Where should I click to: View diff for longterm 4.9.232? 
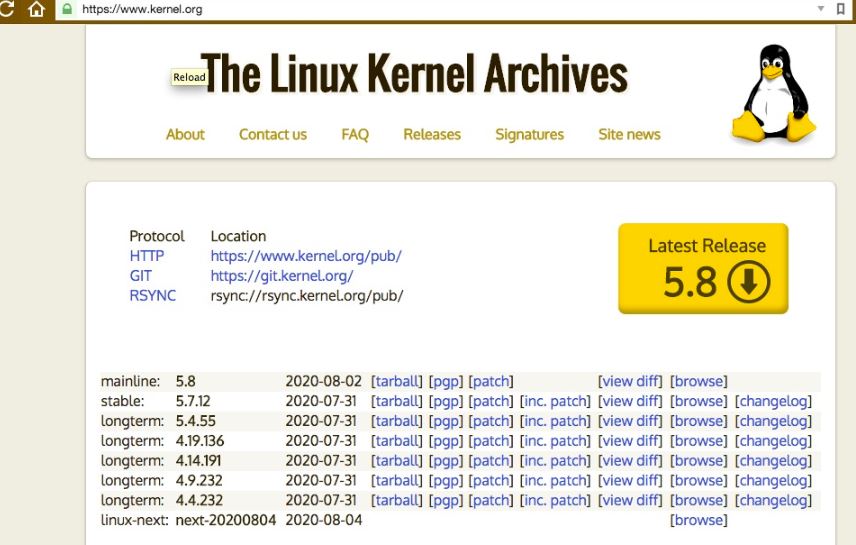[631, 481]
